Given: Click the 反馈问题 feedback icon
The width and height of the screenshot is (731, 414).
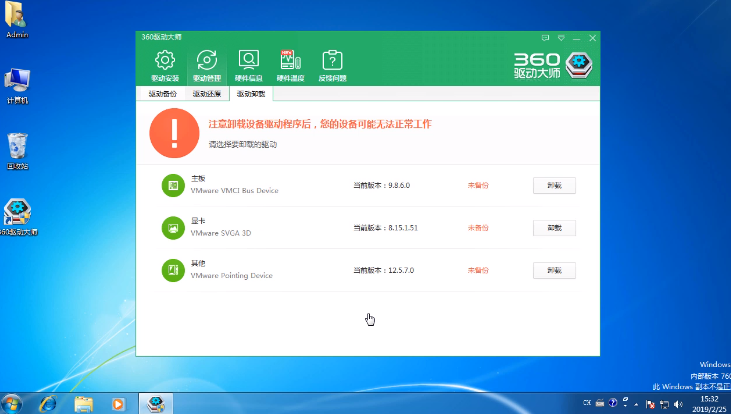Looking at the screenshot, I should [x=332, y=62].
